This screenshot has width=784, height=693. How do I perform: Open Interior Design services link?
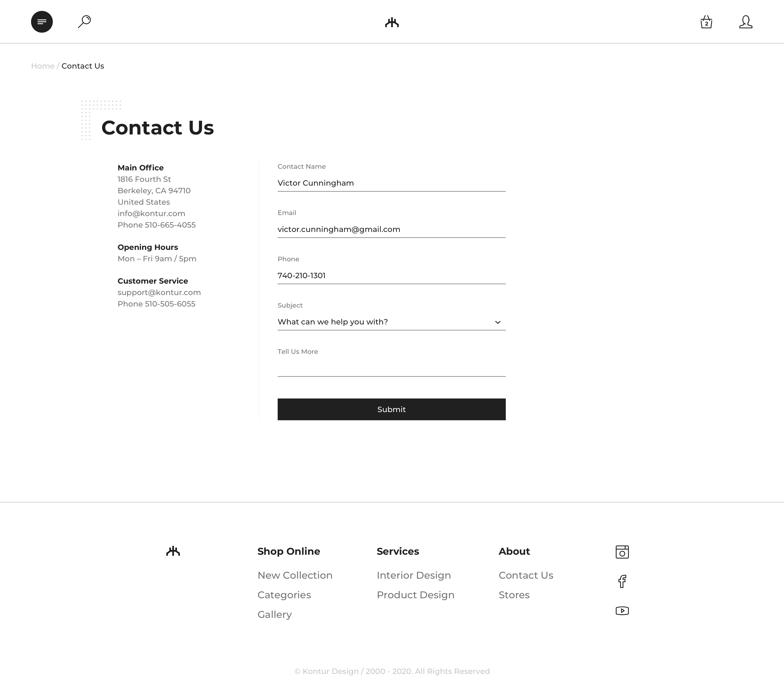click(x=414, y=575)
